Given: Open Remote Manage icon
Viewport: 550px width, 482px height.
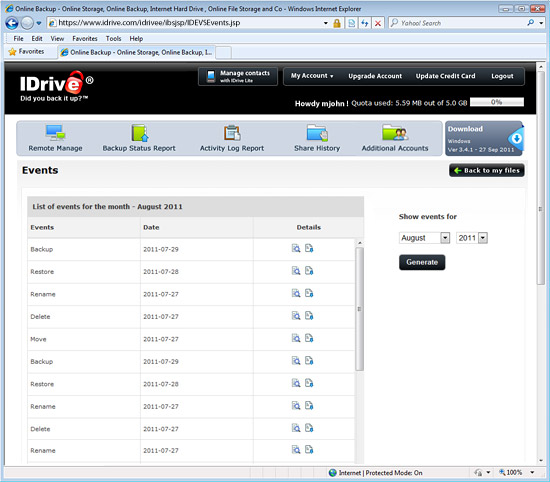Looking at the screenshot, I should click(x=55, y=138).
